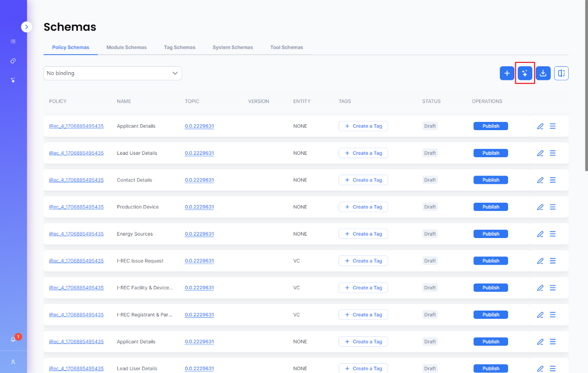Open hamburger menu for I-REC Issue Request row
The image size is (588, 373).
pyautogui.click(x=553, y=261)
